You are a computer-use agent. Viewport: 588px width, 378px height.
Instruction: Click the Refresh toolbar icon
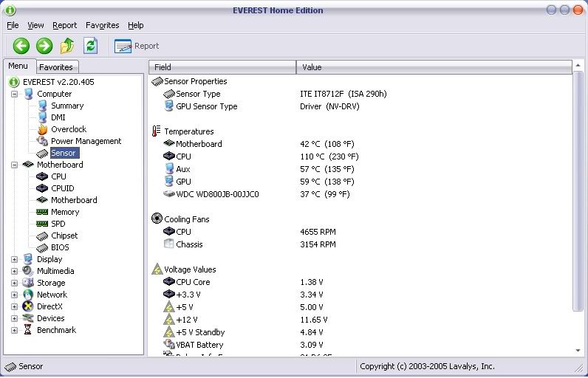point(90,46)
